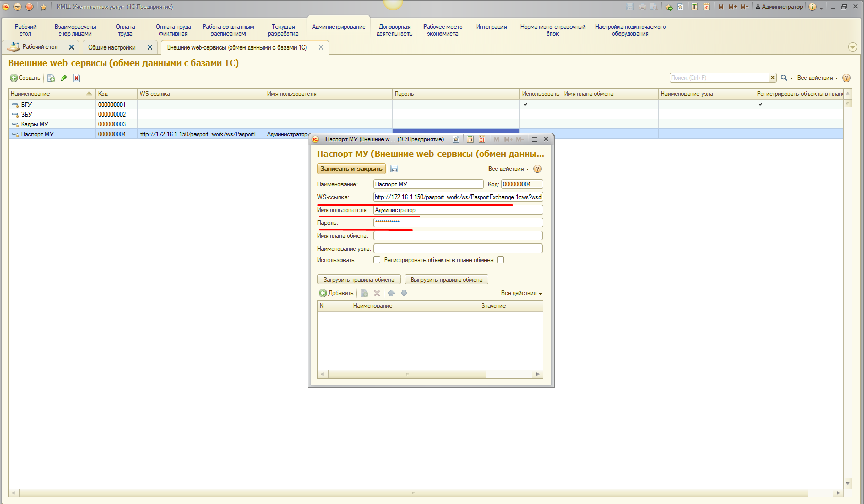Viewport: 864px width, 504px height.
Task: Click the green pencil edit icon
Action: [x=63, y=78]
